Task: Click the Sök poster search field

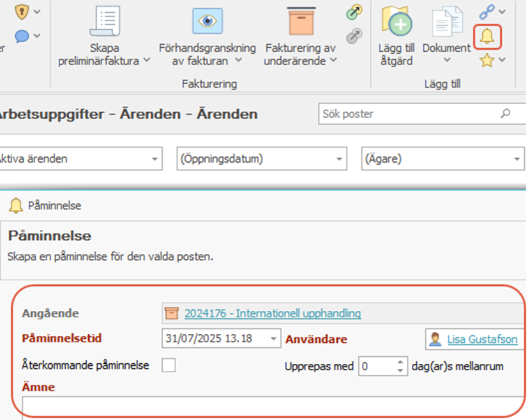Action: pos(409,114)
